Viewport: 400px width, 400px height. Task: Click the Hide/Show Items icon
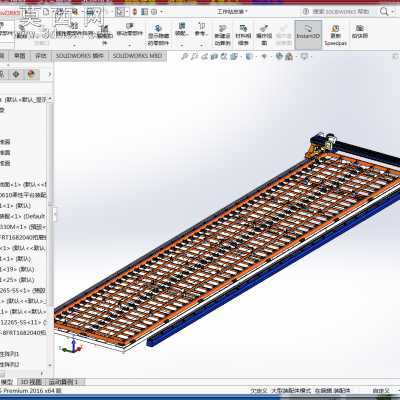265,57
